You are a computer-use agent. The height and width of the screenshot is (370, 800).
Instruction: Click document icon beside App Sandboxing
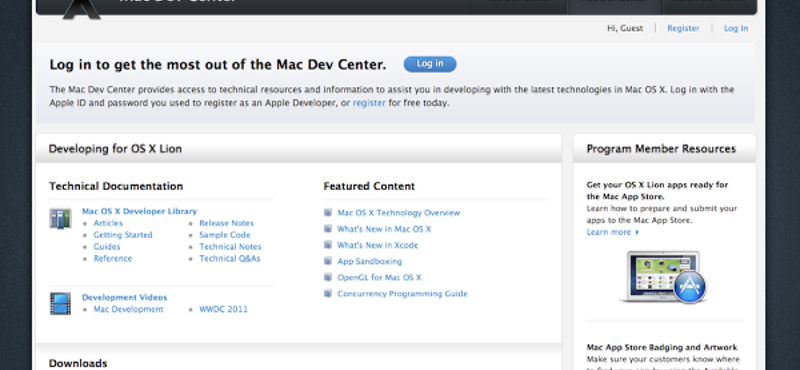328,261
